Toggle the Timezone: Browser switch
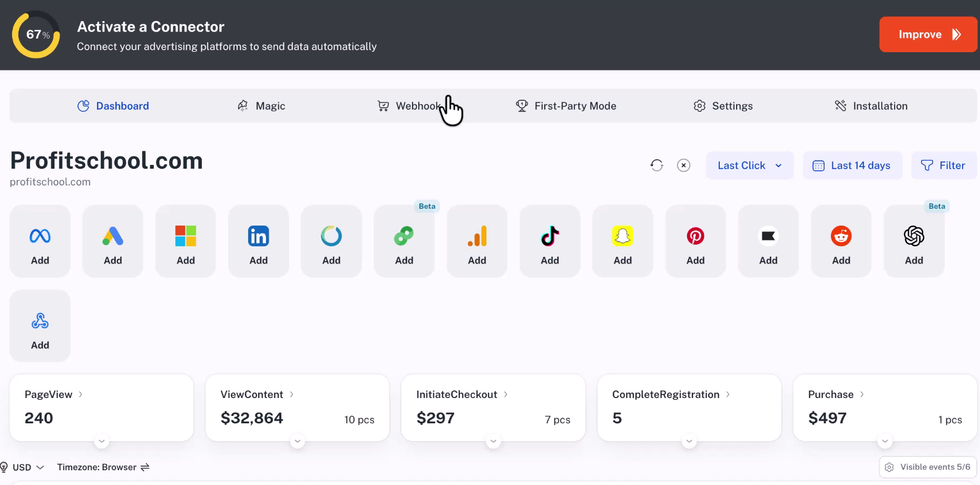This screenshot has height=485, width=980. (104, 468)
